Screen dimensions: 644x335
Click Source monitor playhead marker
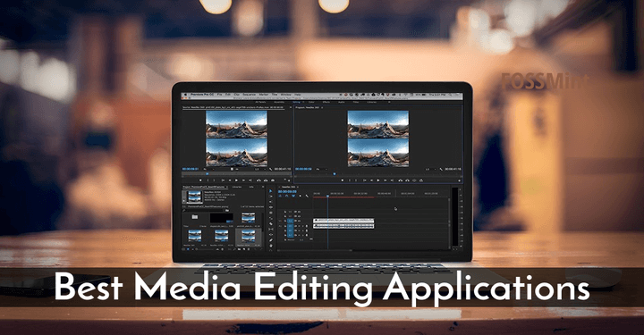[207, 174]
